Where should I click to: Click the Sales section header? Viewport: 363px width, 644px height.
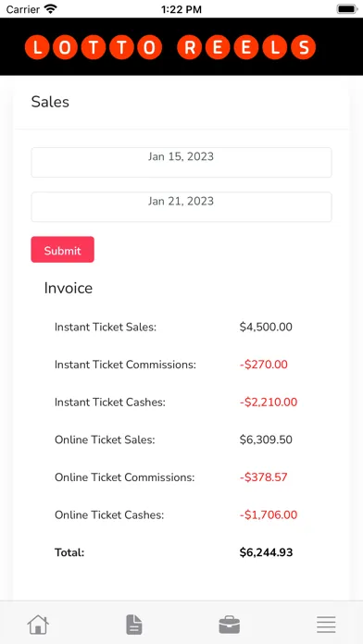point(50,102)
